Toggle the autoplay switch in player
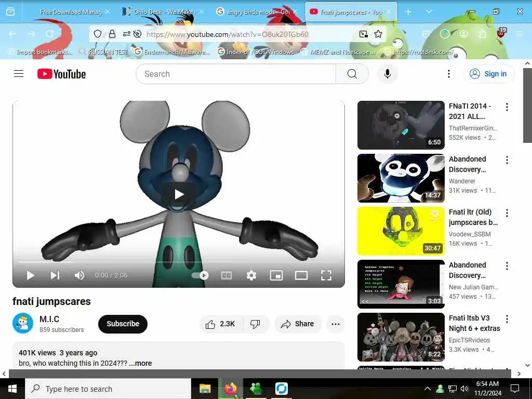 [x=200, y=275]
